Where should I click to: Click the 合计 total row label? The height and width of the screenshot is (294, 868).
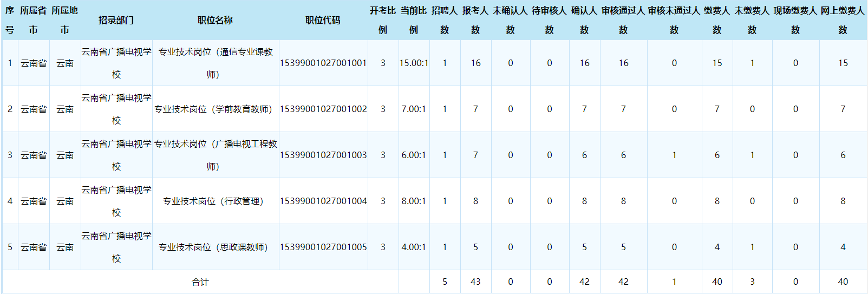click(x=200, y=282)
